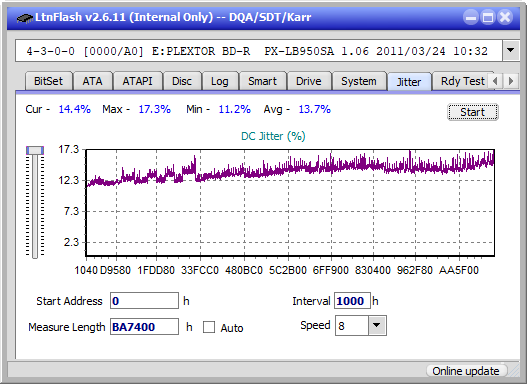527x384 pixels.
Task: Click the selected PLEXTOR BD-R drive text
Action: [257, 51]
